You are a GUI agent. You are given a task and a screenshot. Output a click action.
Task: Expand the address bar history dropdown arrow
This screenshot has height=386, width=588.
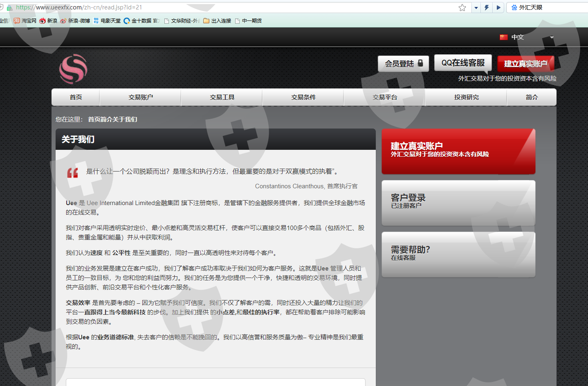point(476,7)
